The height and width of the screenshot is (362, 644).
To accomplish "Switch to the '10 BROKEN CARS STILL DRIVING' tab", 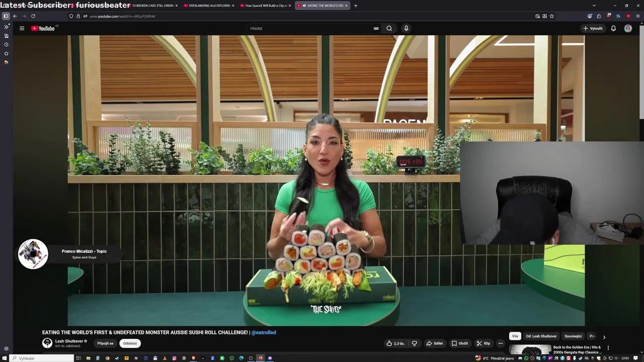I will [x=152, y=6].
